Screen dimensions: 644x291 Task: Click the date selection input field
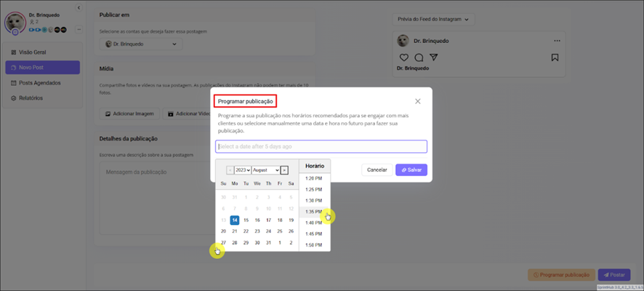321,146
